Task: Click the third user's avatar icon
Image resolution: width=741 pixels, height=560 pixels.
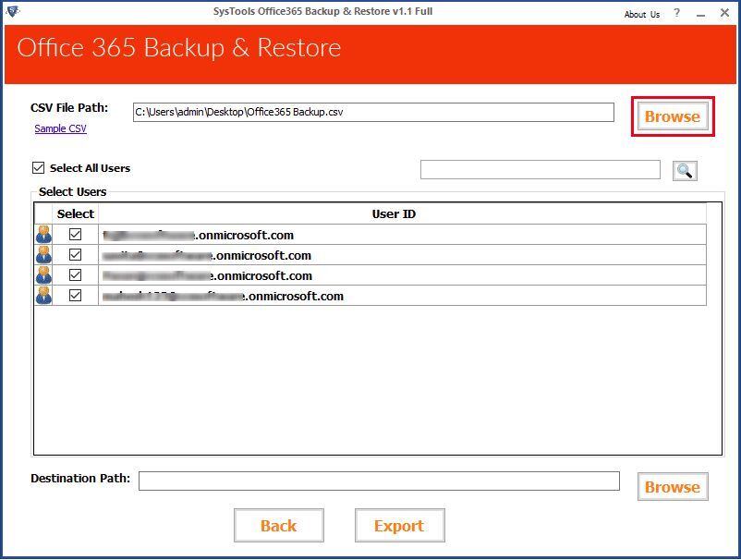Action: [43, 275]
